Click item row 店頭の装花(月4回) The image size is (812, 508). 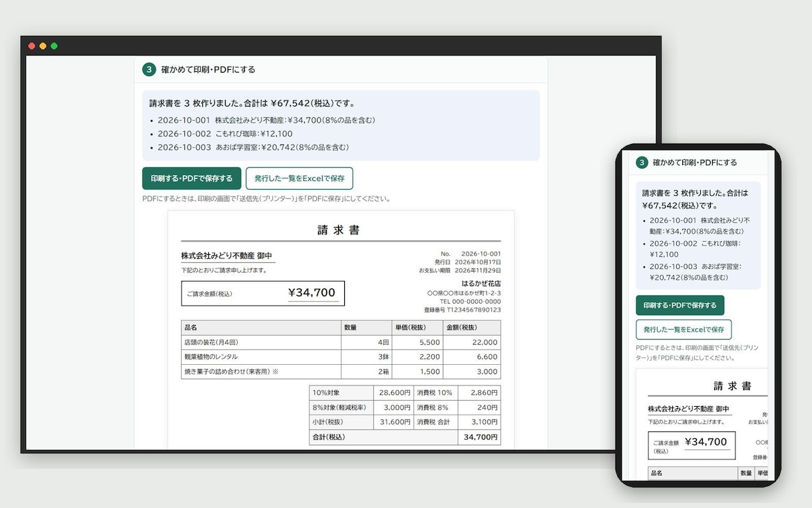(x=341, y=342)
